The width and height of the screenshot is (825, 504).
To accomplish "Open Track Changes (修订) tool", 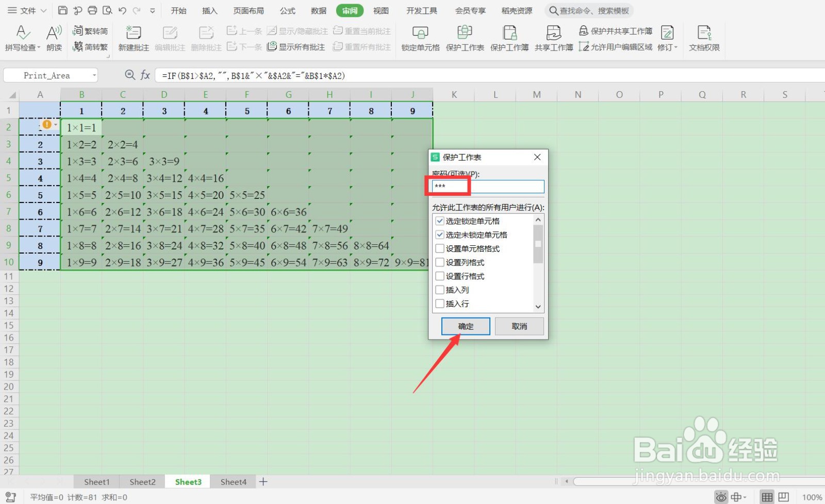I will tap(667, 38).
